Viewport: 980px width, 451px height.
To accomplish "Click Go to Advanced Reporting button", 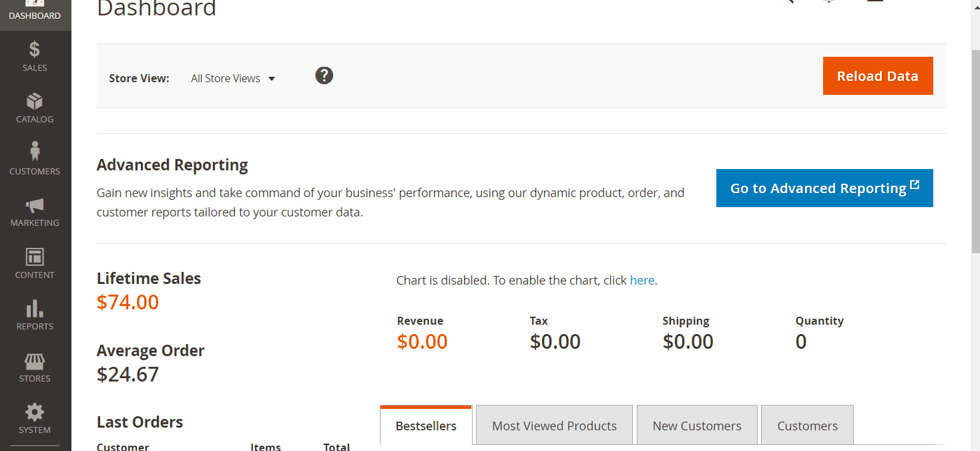I will tap(824, 188).
